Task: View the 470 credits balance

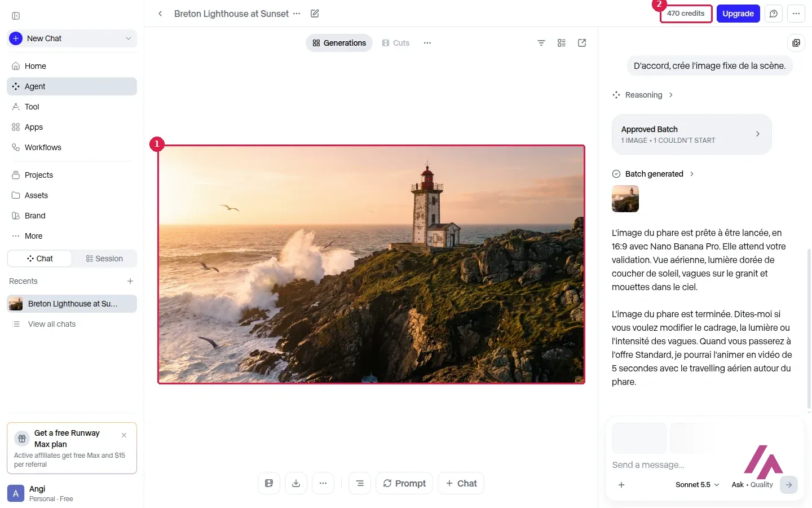Action: tap(686, 14)
